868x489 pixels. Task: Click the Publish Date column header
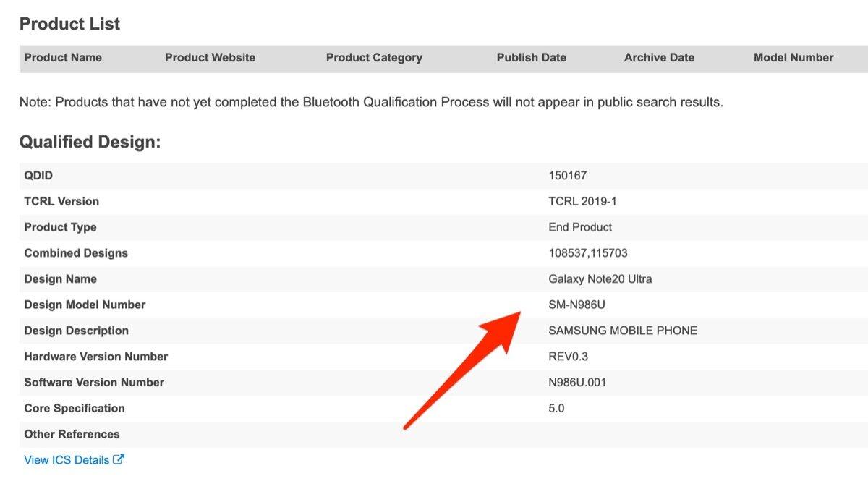(x=531, y=58)
